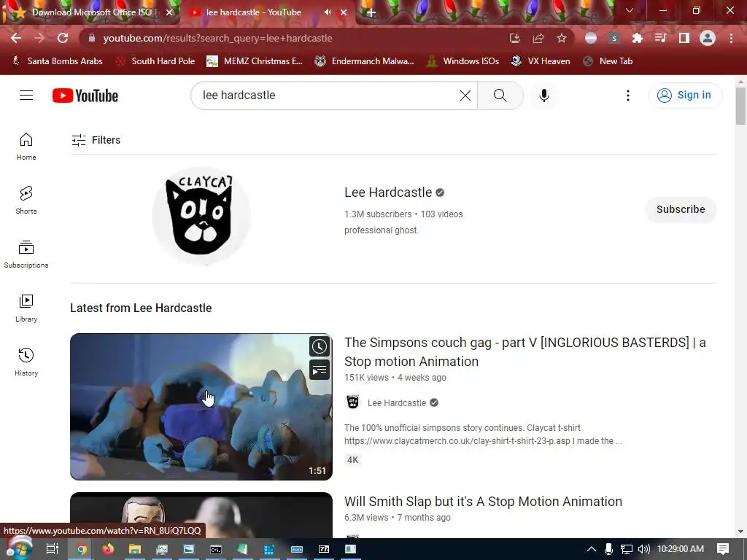Click the search text field
747x560 pixels.
(x=329, y=96)
